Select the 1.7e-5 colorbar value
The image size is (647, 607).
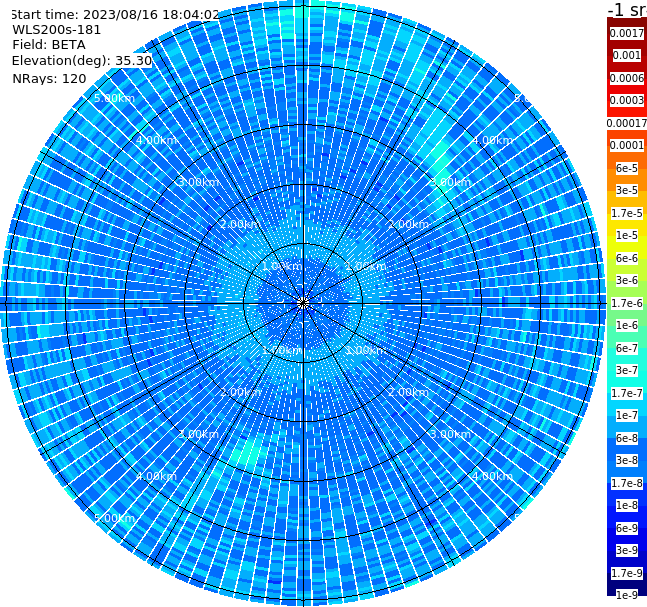627,213
